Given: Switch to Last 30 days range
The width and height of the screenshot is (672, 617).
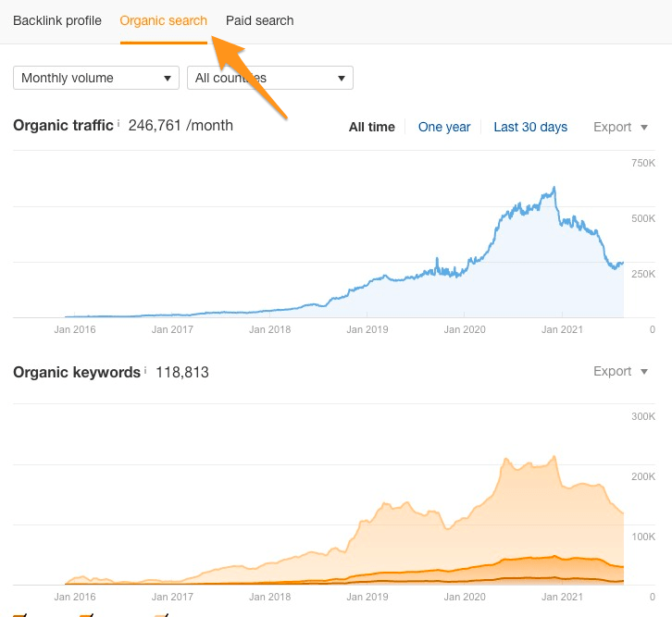Looking at the screenshot, I should (530, 127).
